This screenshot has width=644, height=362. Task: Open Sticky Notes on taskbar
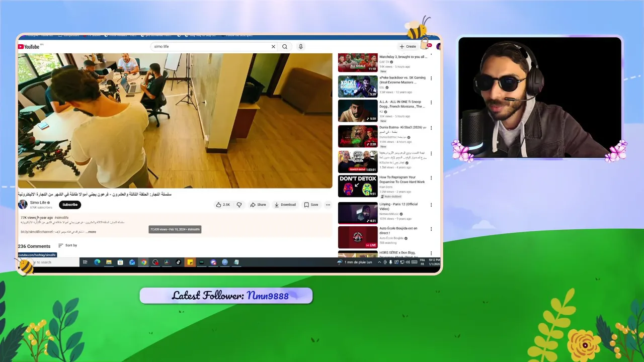[190, 262]
